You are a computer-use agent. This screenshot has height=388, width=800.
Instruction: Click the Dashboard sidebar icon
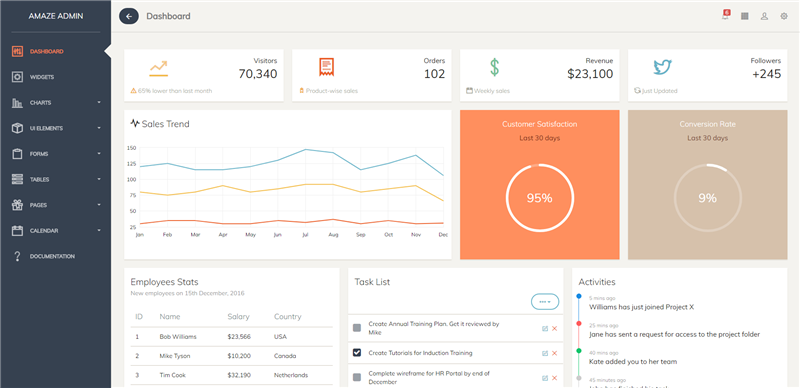click(x=17, y=52)
